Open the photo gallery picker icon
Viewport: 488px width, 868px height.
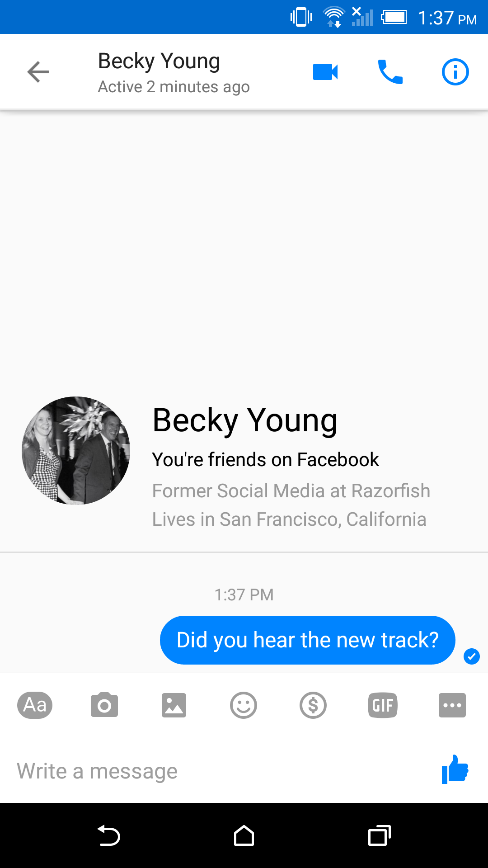(174, 705)
